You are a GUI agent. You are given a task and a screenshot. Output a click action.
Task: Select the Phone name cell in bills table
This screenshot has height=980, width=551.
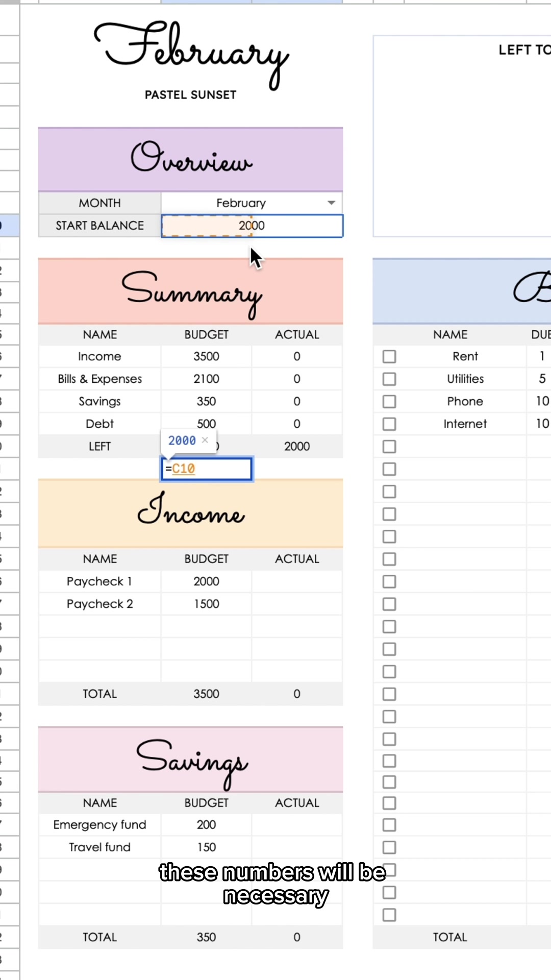point(465,401)
